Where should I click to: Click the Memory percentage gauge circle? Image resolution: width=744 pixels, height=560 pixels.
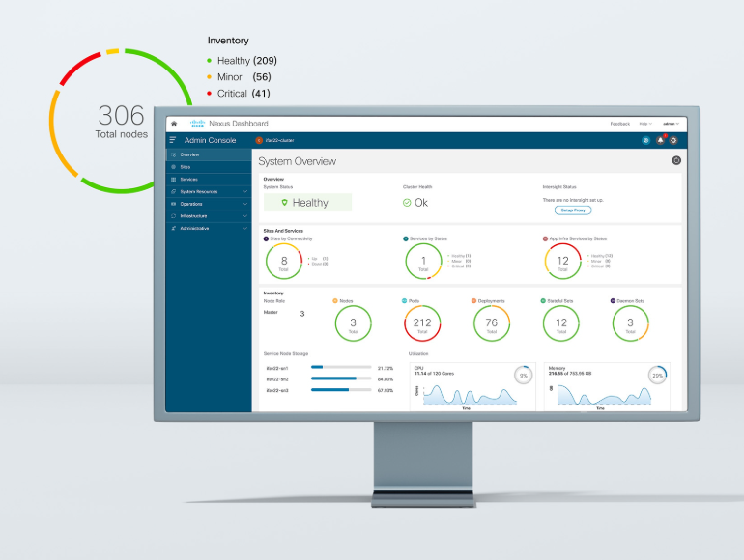click(658, 375)
